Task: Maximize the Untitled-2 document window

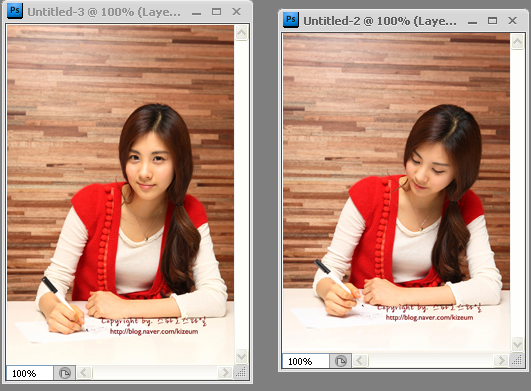Action: pyautogui.click(x=492, y=21)
